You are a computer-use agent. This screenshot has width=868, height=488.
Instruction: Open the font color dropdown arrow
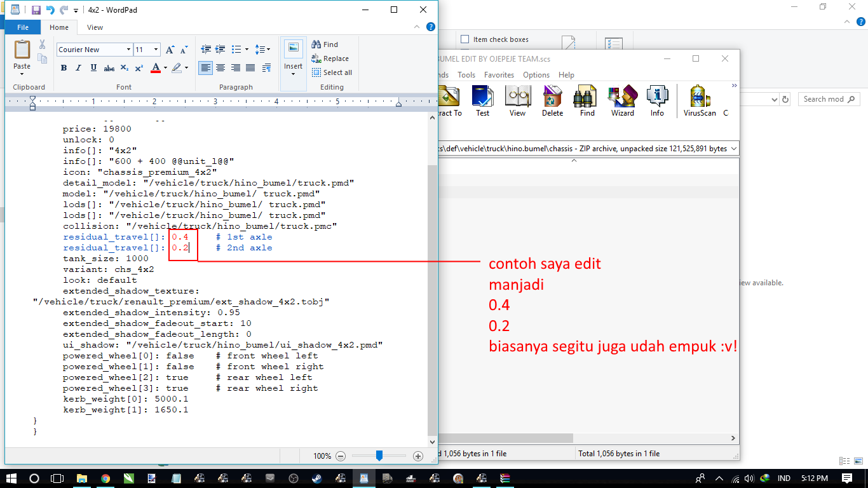tap(165, 68)
